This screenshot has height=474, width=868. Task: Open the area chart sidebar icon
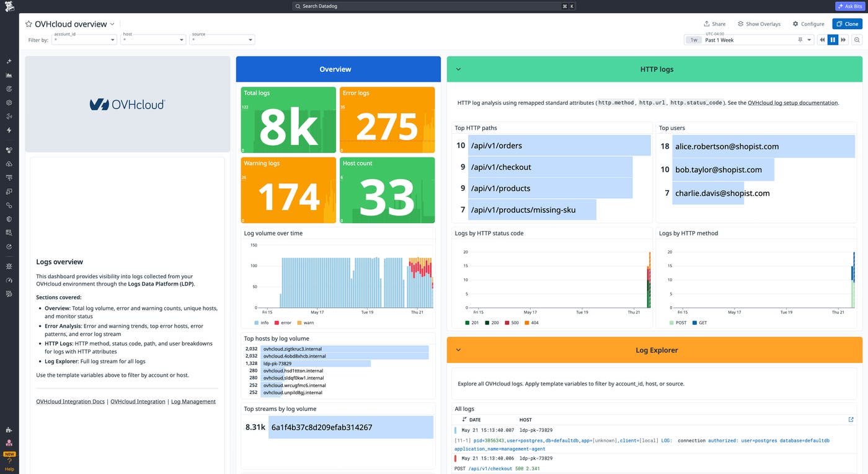[9, 75]
